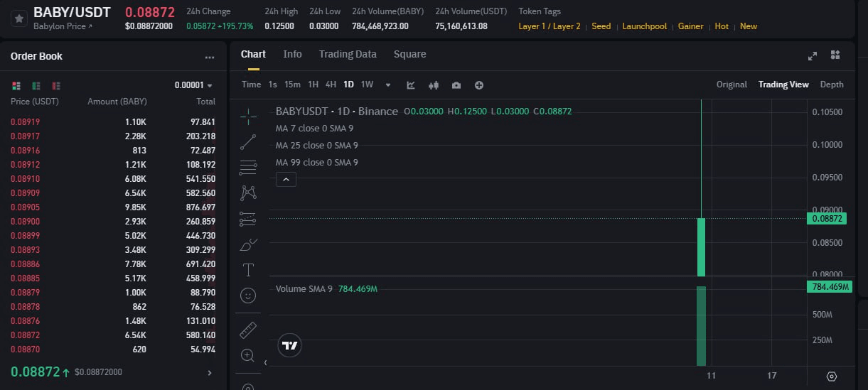The width and height of the screenshot is (868, 390).
Task: Switch to the Depth chart view
Action: tap(832, 85)
